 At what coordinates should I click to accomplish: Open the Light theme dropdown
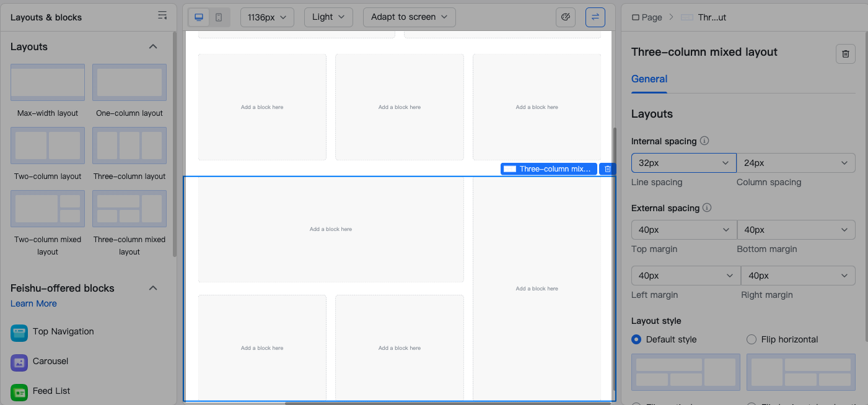[x=328, y=17]
